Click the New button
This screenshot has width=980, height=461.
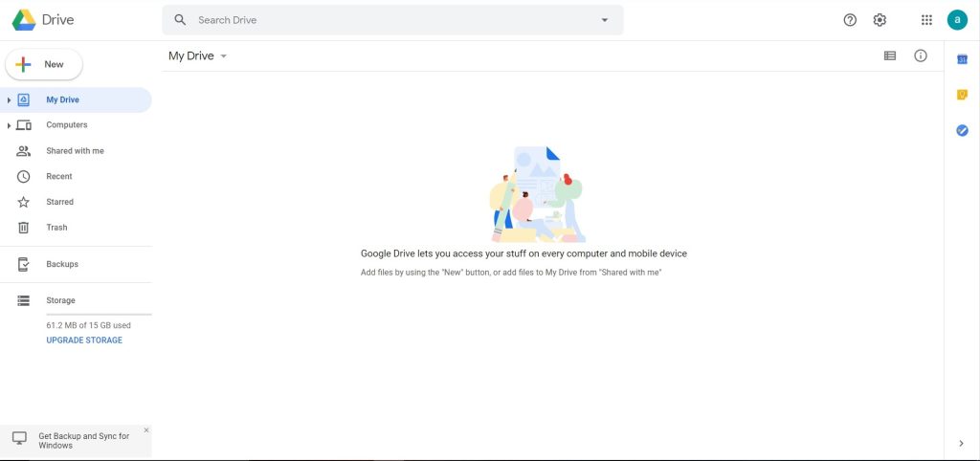tap(44, 64)
